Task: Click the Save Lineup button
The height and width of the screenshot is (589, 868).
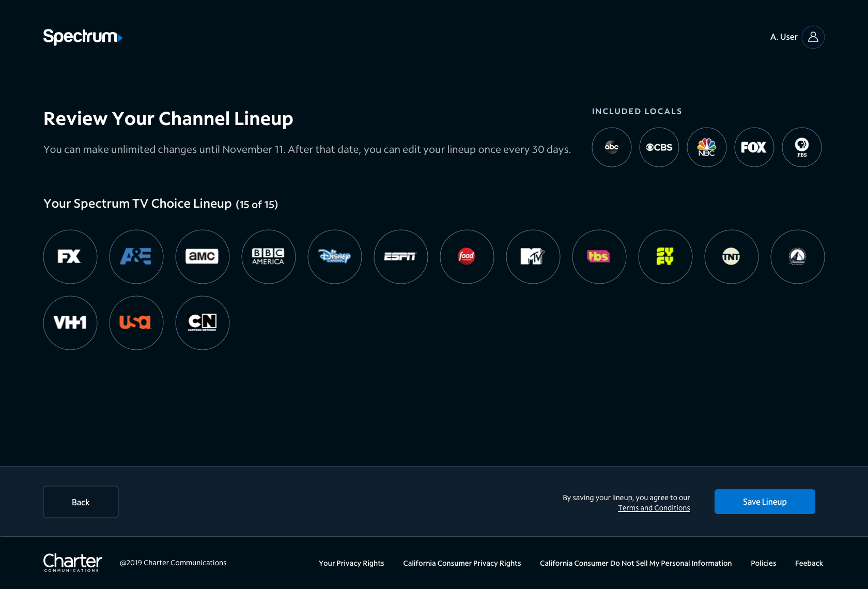Action: coord(764,502)
